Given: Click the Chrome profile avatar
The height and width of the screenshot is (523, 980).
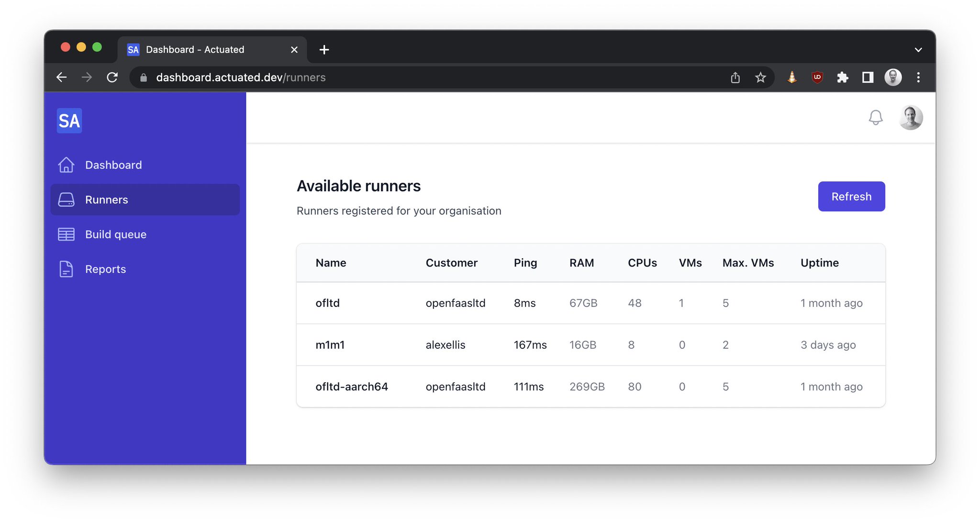Looking at the screenshot, I should [x=893, y=77].
